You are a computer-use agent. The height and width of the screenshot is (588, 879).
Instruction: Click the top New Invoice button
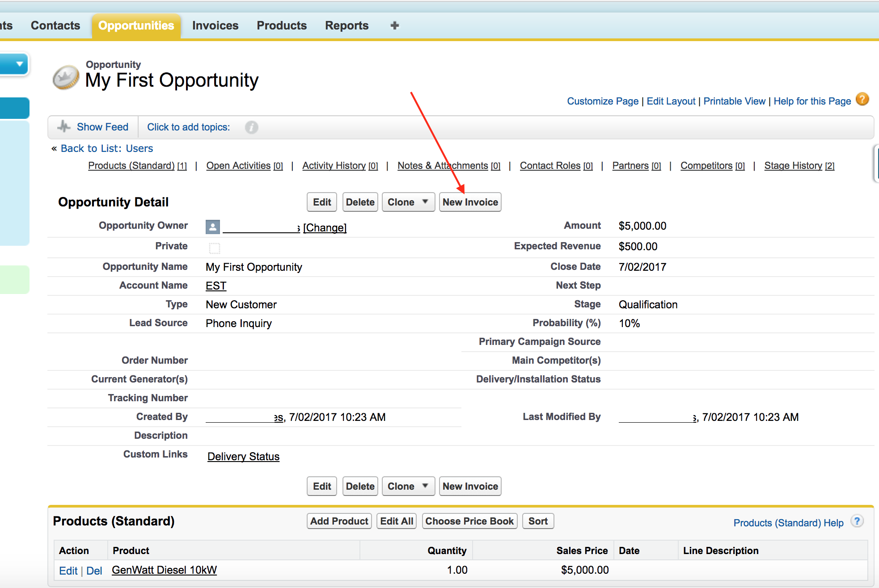click(x=470, y=202)
